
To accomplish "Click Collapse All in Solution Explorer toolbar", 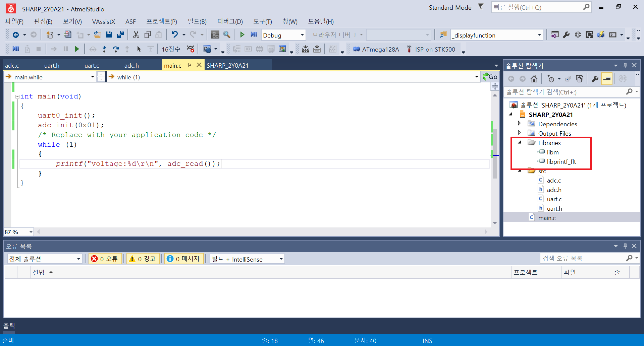I will (568, 79).
